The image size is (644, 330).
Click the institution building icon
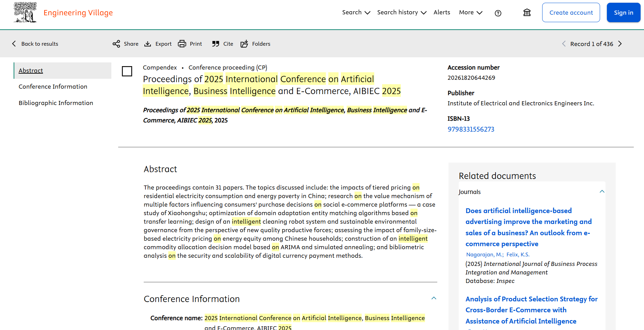(527, 13)
